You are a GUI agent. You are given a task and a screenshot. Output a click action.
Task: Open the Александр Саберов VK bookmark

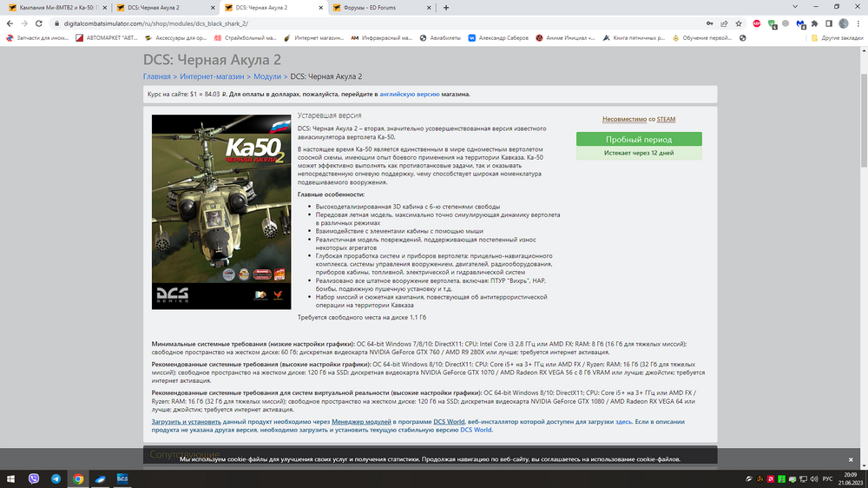pyautogui.click(x=498, y=38)
